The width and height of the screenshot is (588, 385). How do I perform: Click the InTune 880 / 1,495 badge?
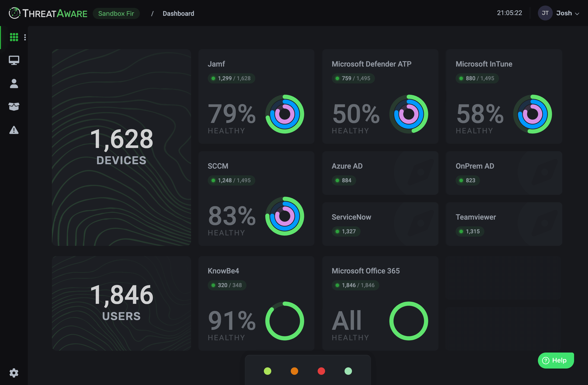pos(477,78)
